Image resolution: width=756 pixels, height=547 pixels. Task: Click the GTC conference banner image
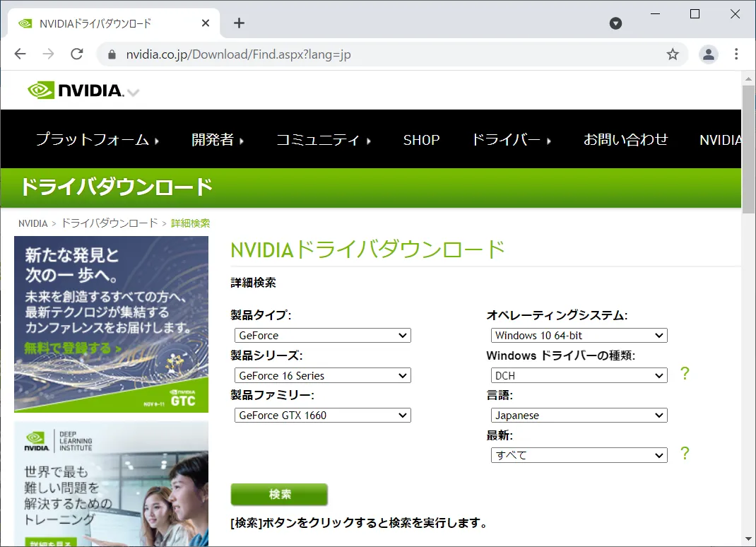112,324
